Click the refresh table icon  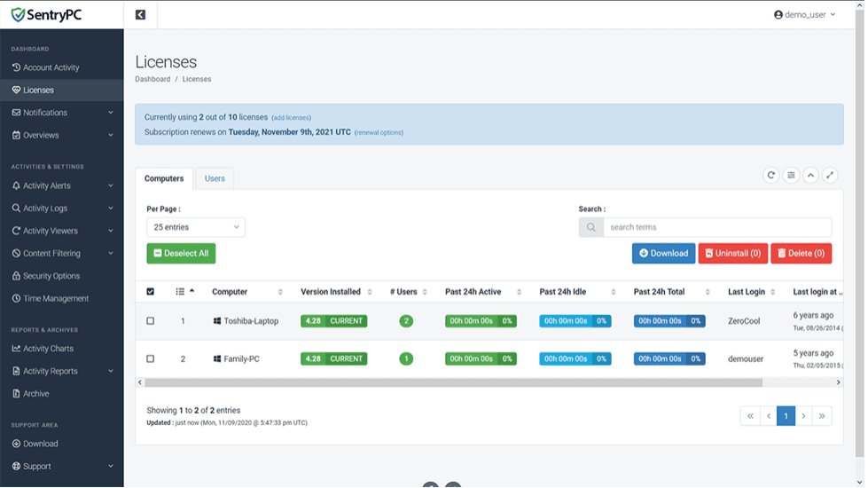771,176
